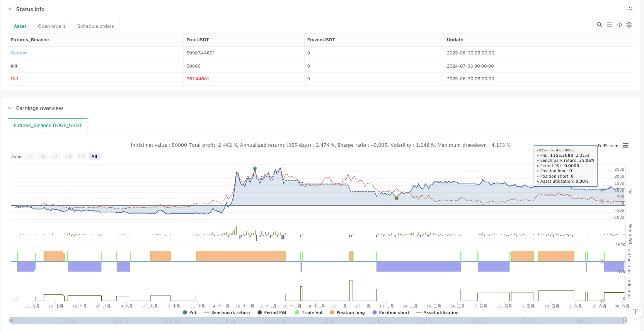The width and height of the screenshot is (644, 331).
Task: Collapse the Earnings overview section
Action: click(10, 108)
